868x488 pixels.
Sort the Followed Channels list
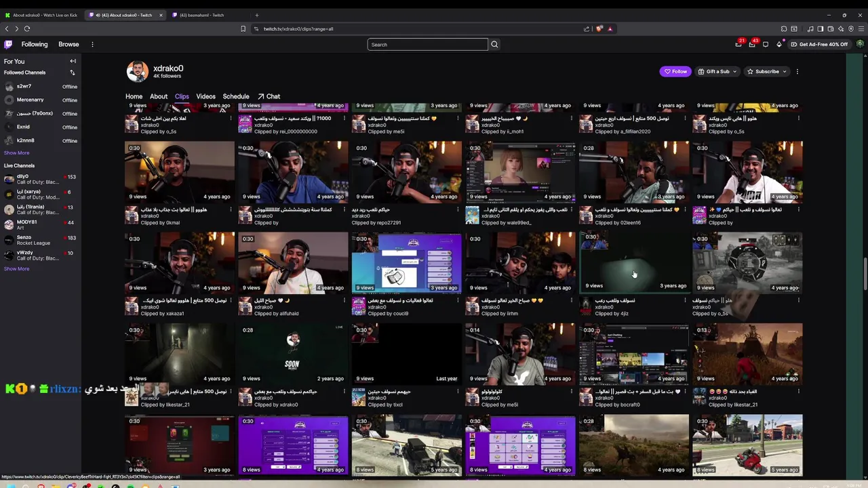pos(73,73)
